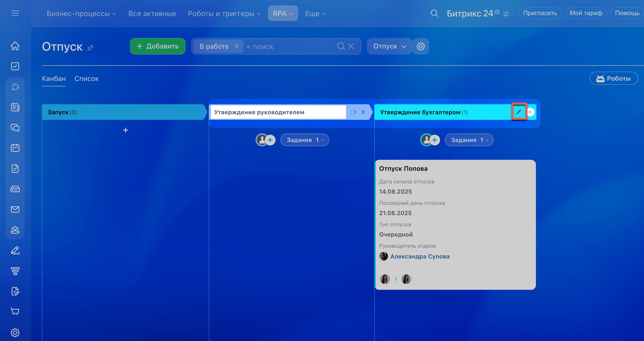Open the Все активные menu item
The height and width of the screenshot is (341, 644).
coord(152,13)
